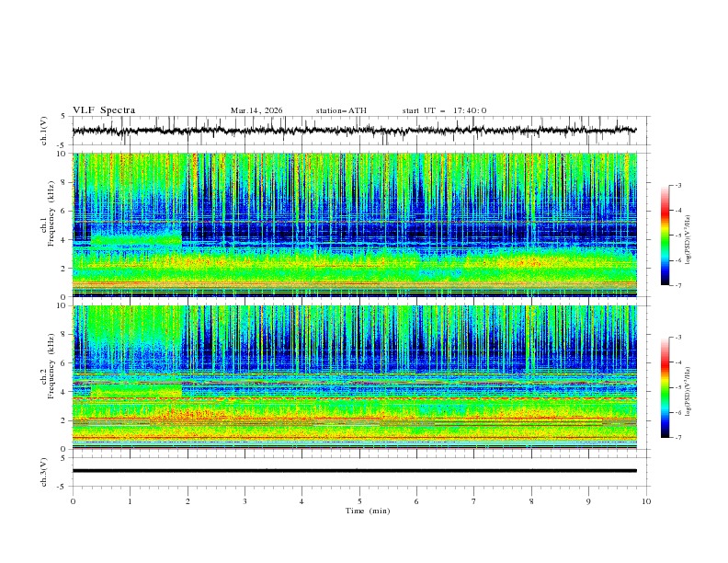This screenshot has width=728, height=563.
Task: Click the ch.1 voltage waveform trace
Action: click(355, 131)
